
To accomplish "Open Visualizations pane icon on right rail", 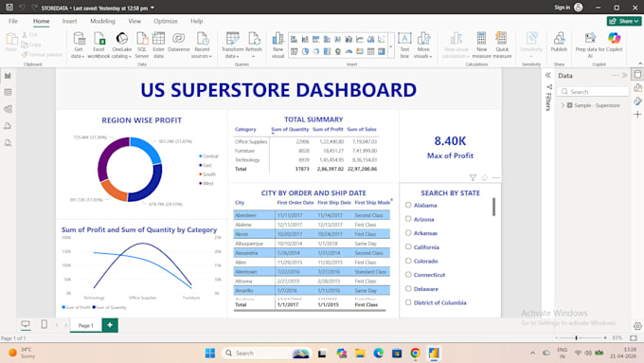I will pyautogui.click(x=637, y=87).
